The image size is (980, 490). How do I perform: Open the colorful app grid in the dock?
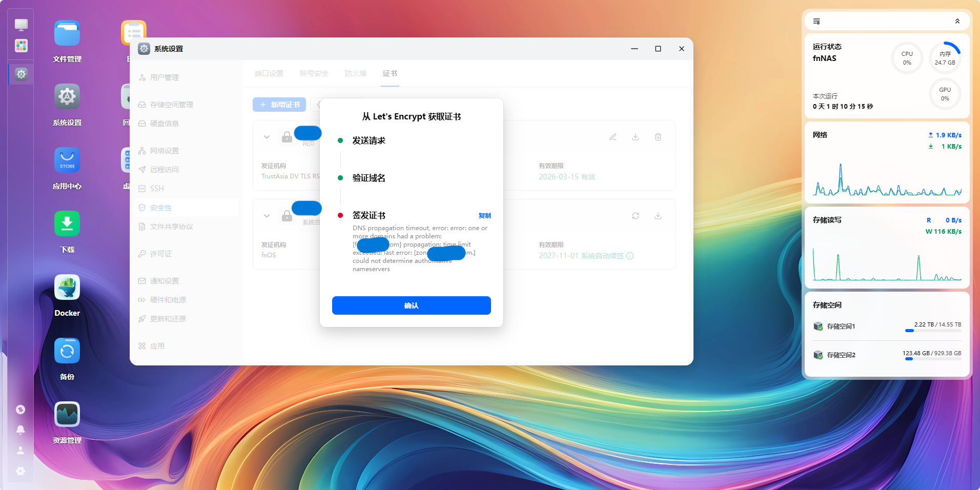[21, 46]
